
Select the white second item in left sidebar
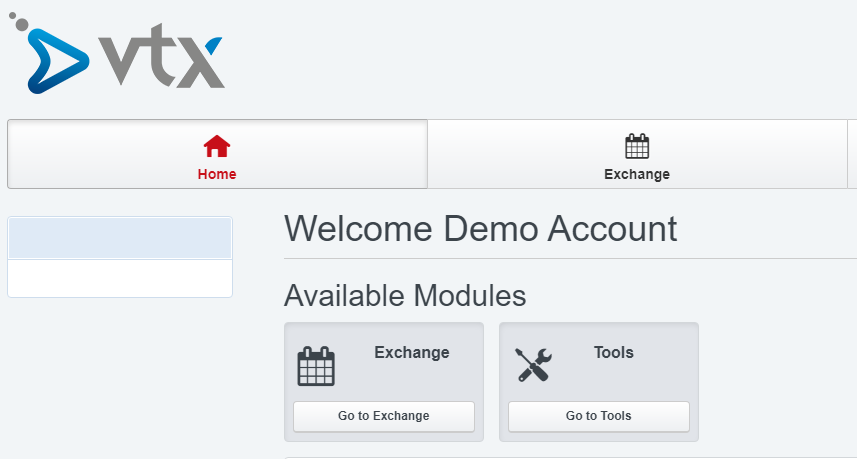[120, 278]
